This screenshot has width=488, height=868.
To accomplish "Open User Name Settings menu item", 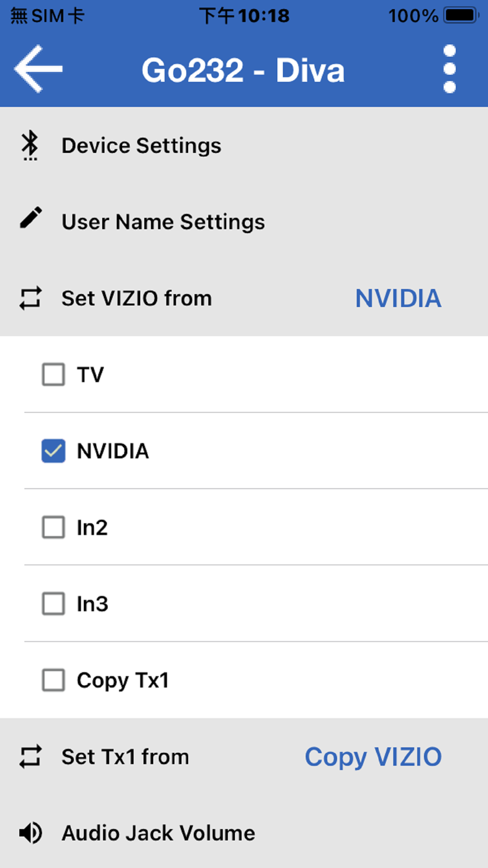I will click(163, 222).
